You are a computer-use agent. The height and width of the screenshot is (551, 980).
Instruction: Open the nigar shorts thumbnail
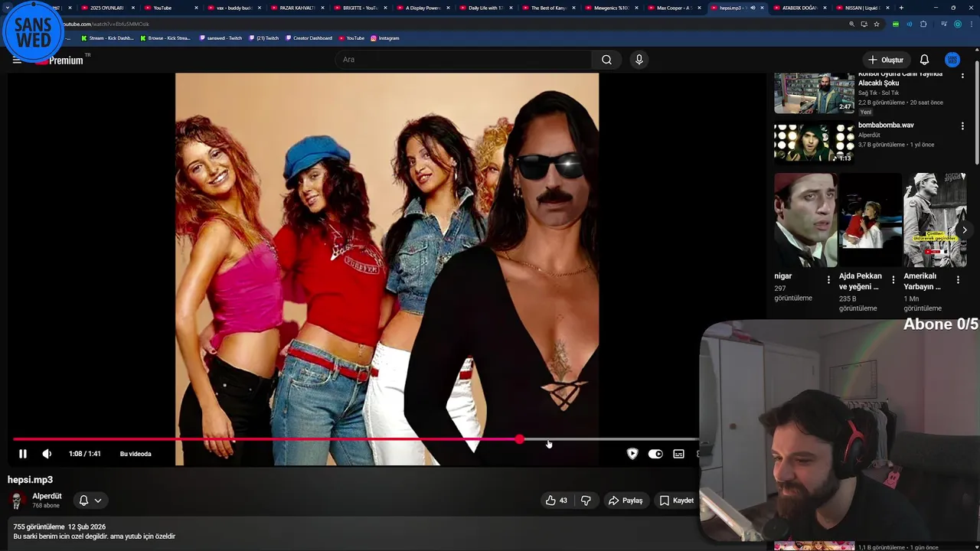805,220
